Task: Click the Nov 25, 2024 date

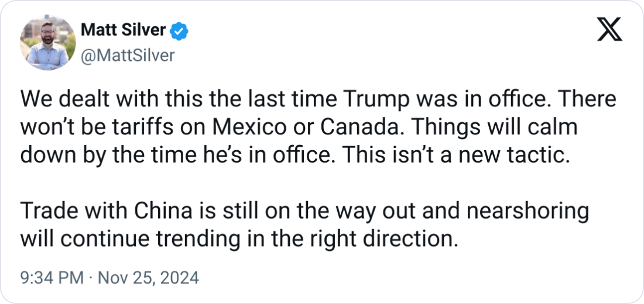Action: coord(147,278)
